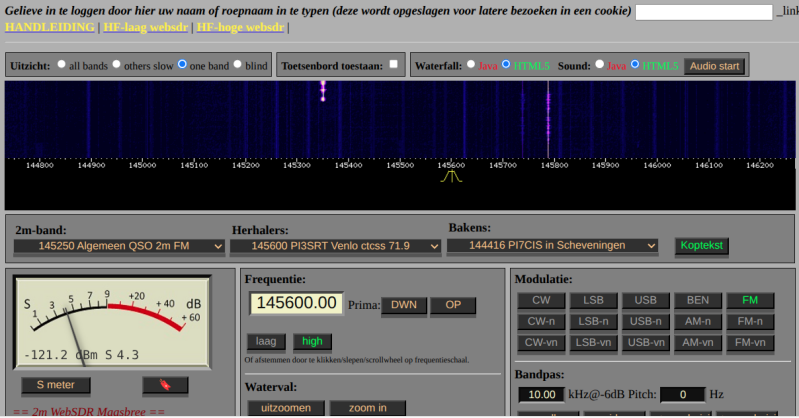Click the frequency scale at 145000
The image size is (799, 418).
143,166
